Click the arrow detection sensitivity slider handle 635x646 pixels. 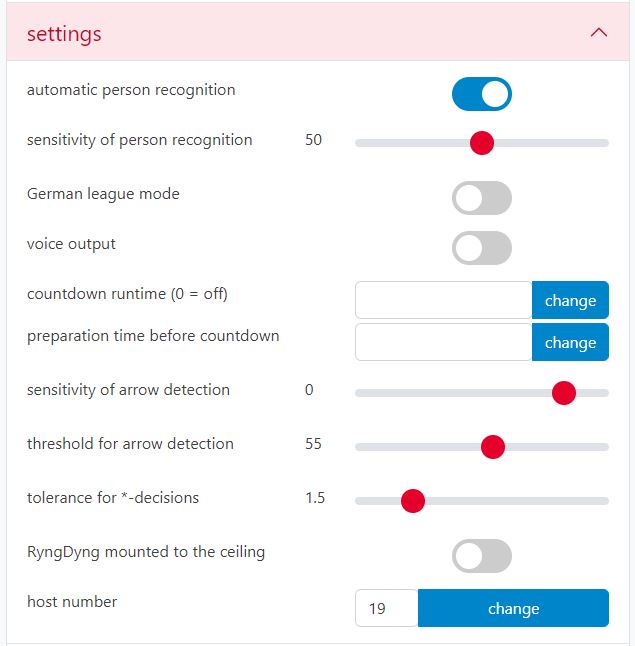tap(564, 393)
